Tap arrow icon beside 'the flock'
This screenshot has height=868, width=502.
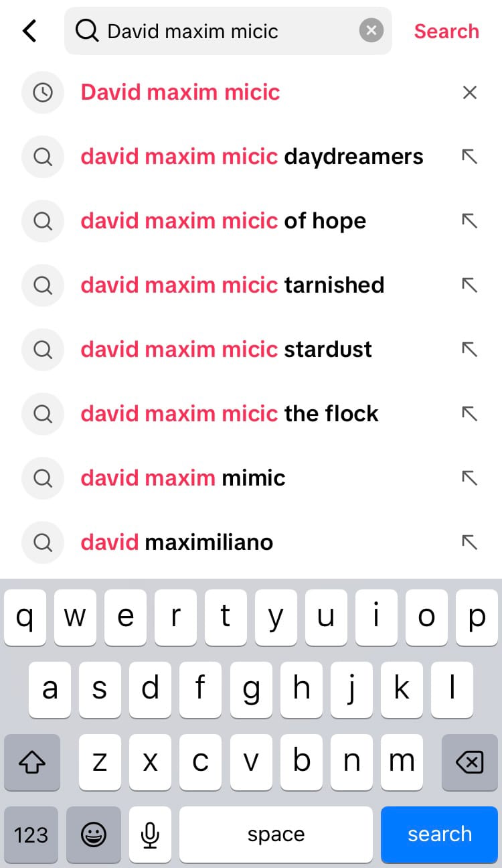[x=470, y=414]
